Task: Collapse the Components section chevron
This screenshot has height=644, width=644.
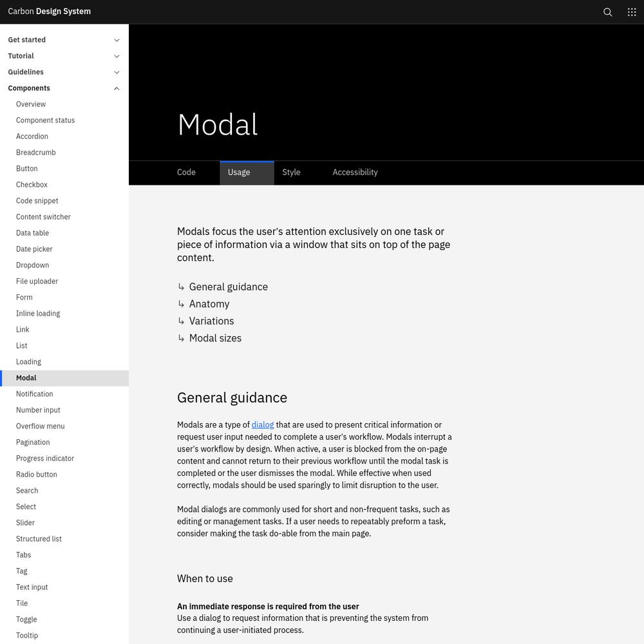Action: click(x=117, y=88)
